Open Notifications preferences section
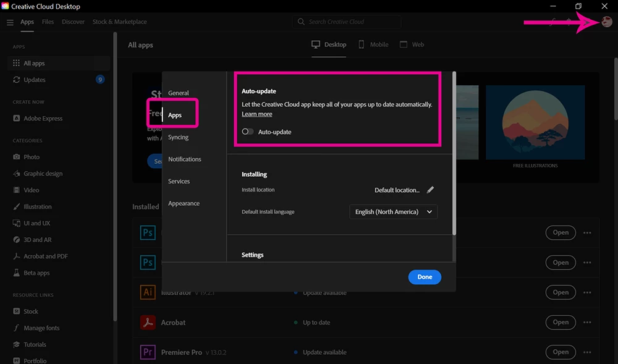The height and width of the screenshot is (364, 618). 184,159
